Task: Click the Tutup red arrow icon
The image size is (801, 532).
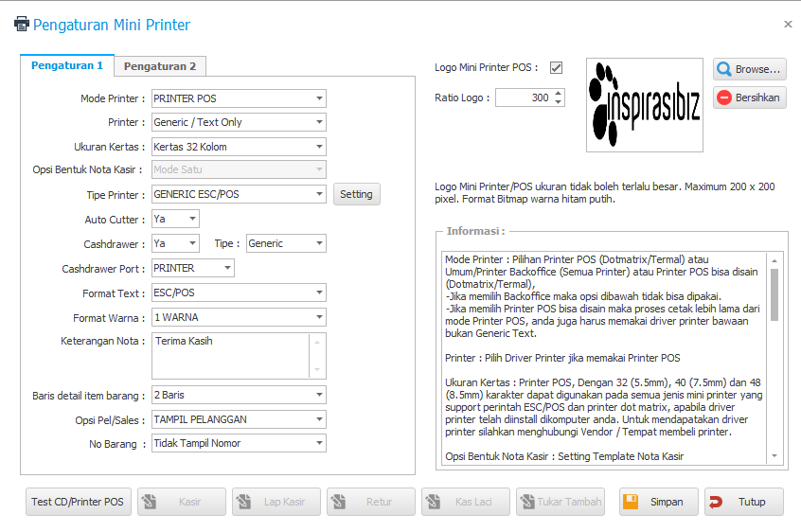Action: [x=717, y=502]
